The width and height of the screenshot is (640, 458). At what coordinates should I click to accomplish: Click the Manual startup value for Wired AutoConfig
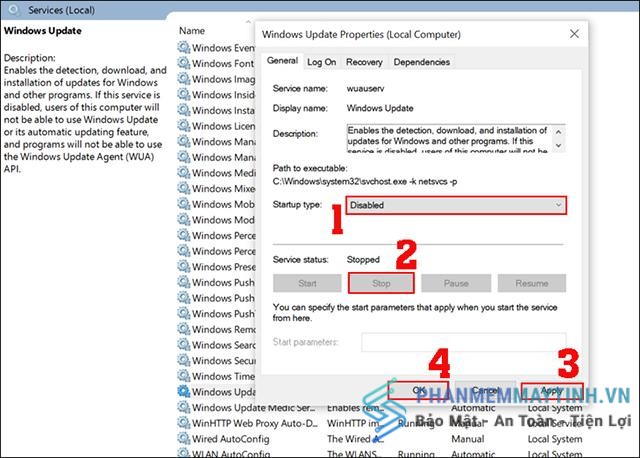point(468,439)
